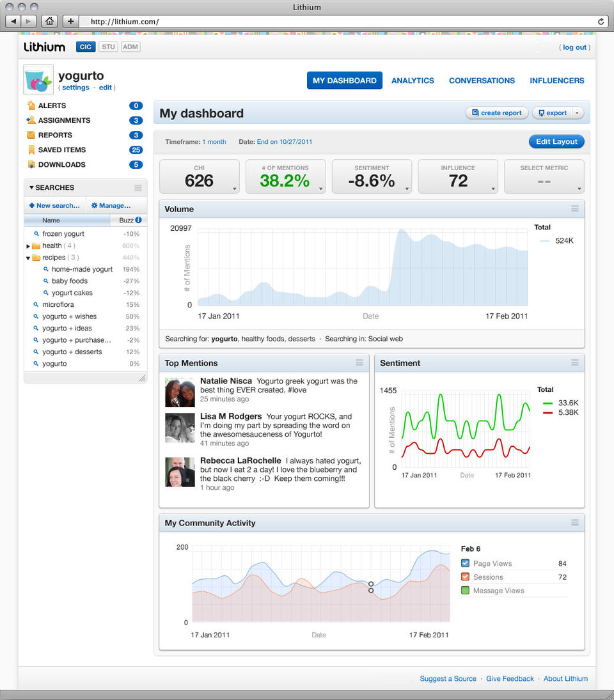Click the 1 month timeframe link
614x700 pixels.
pos(214,142)
